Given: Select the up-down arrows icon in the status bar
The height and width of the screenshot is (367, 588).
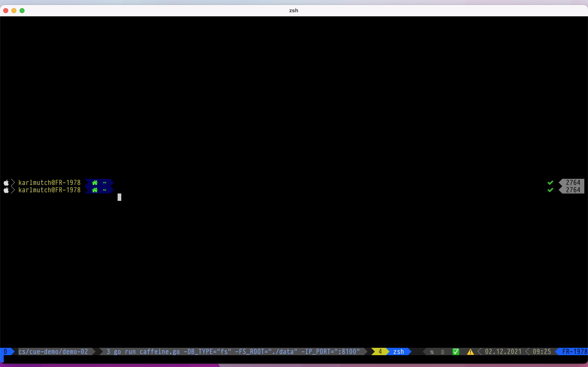Looking at the screenshot, I should [432, 351].
